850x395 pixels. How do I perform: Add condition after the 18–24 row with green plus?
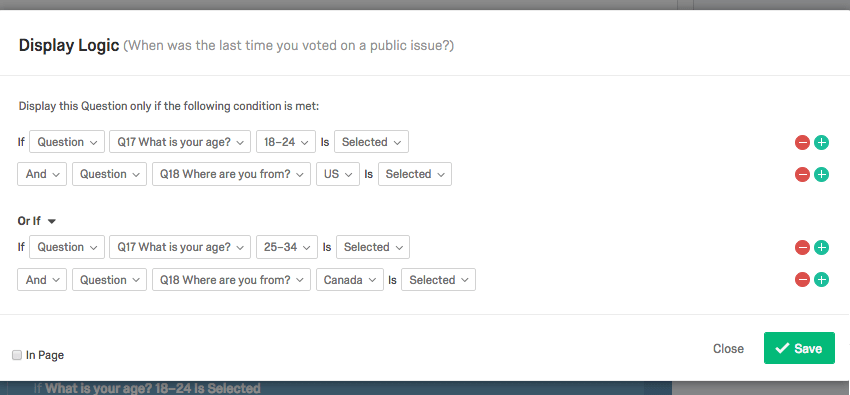tap(822, 143)
